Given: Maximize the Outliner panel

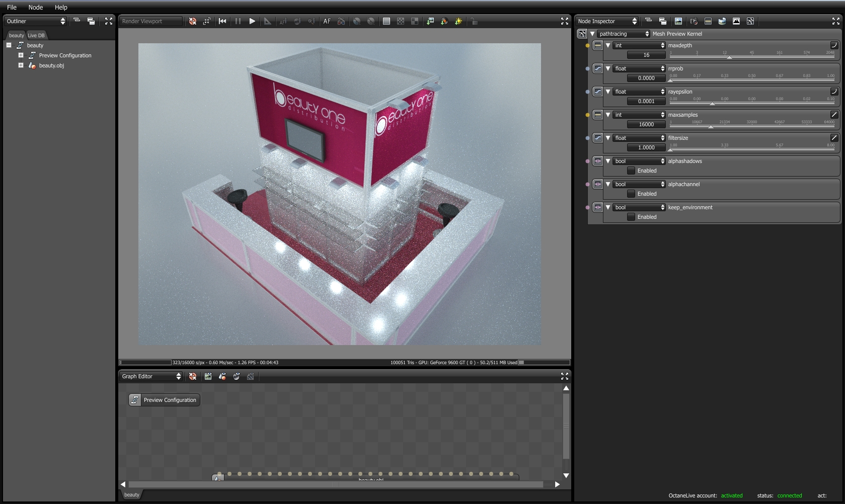Looking at the screenshot, I should (x=109, y=21).
